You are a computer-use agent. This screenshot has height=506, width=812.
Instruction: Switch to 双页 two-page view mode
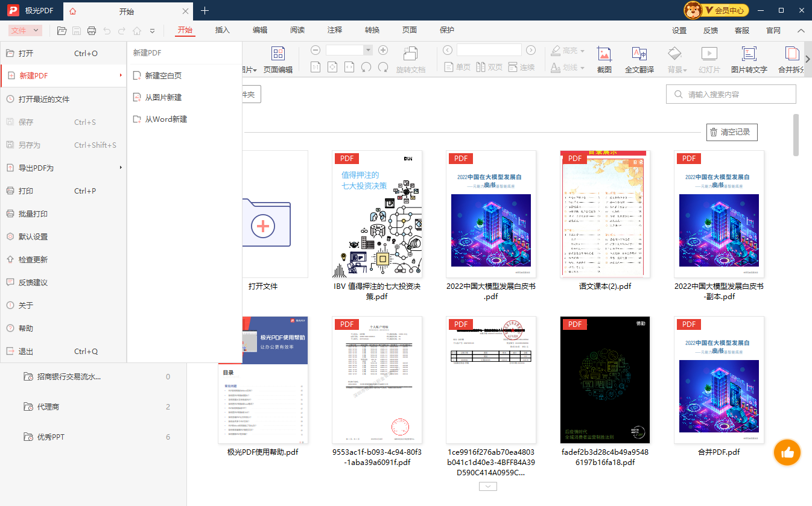pos(489,67)
